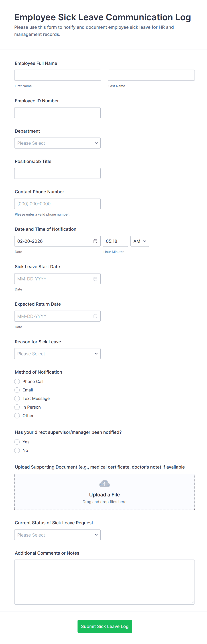Change the AM/PM selector
The image size is (207, 644).
140,241
